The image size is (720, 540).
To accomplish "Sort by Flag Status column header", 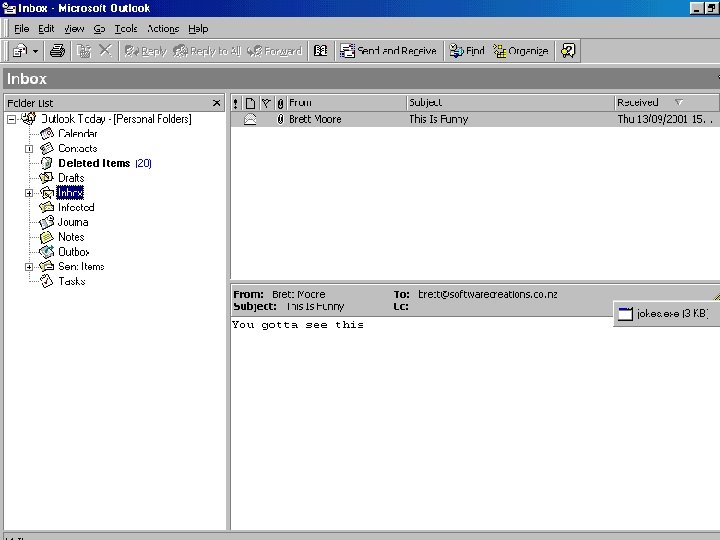I will click(x=266, y=103).
